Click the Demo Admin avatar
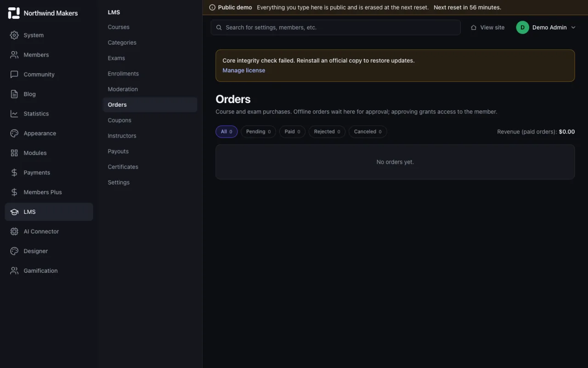This screenshot has height=368, width=588. [x=522, y=28]
